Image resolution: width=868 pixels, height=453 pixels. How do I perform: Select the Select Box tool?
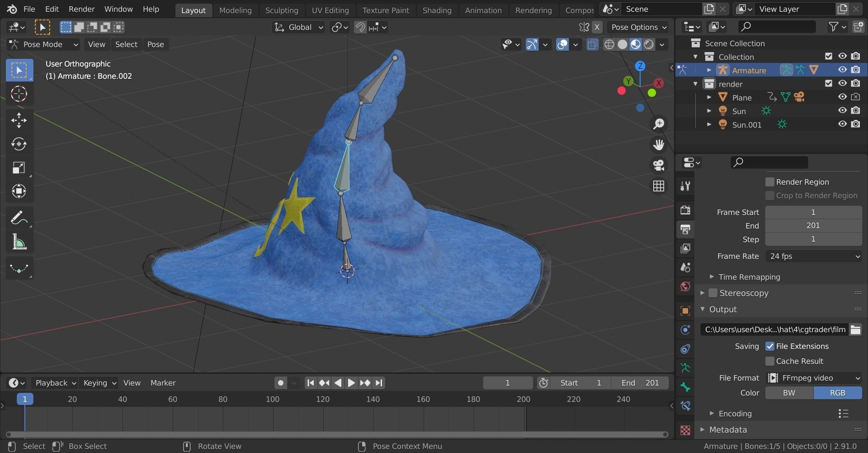click(19, 70)
